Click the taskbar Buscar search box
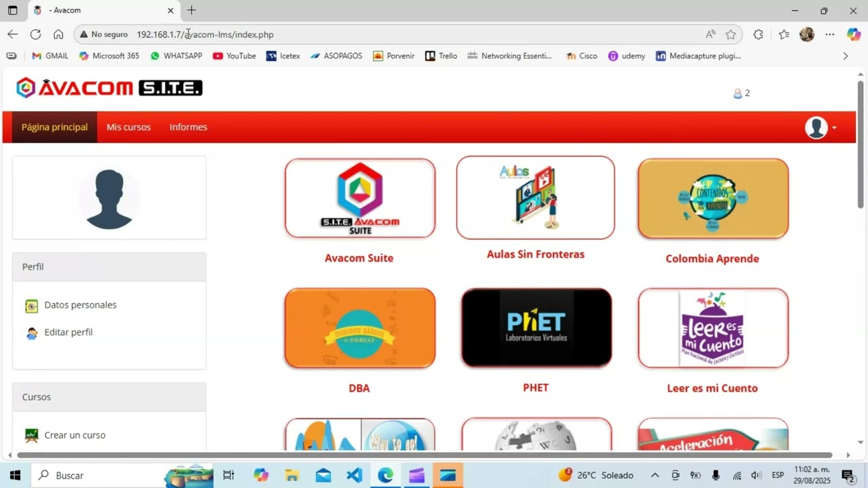Screen dimensions: 868x488 pyautogui.click(x=122, y=475)
